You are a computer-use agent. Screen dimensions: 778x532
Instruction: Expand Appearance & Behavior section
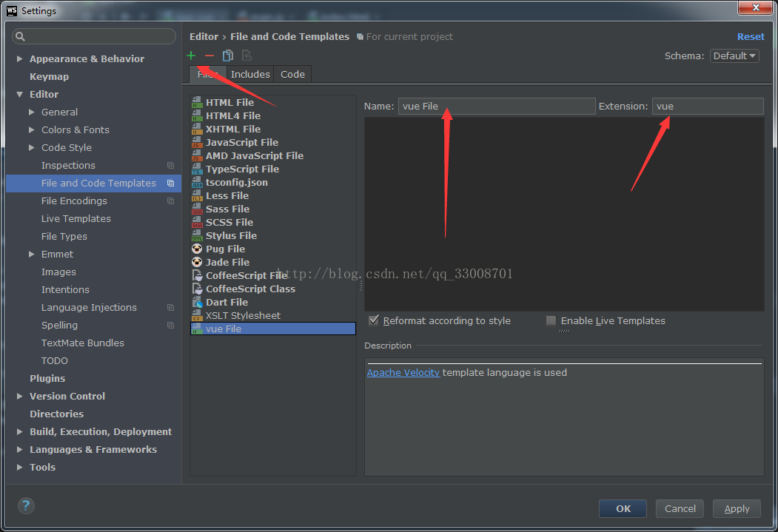(19, 58)
